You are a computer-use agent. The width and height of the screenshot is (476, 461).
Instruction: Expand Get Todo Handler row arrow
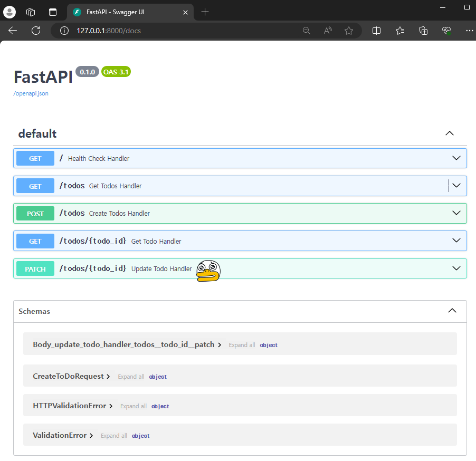coord(456,241)
